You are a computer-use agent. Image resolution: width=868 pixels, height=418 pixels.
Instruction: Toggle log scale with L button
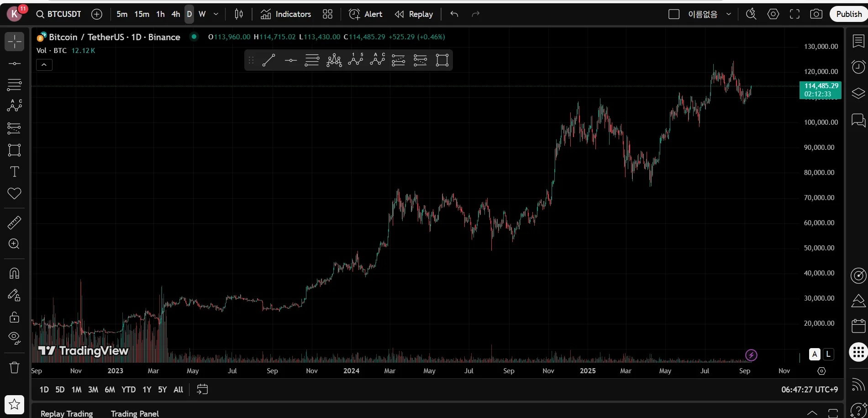[828, 354]
